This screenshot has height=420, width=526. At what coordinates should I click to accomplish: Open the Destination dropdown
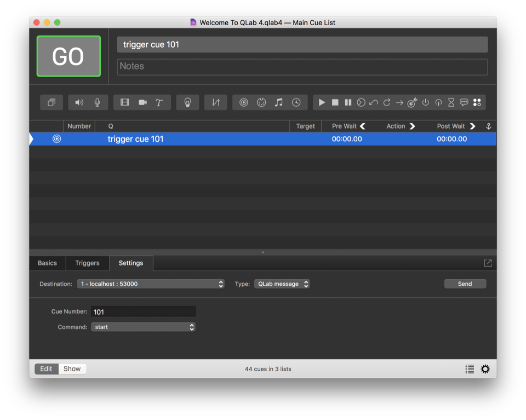click(151, 284)
